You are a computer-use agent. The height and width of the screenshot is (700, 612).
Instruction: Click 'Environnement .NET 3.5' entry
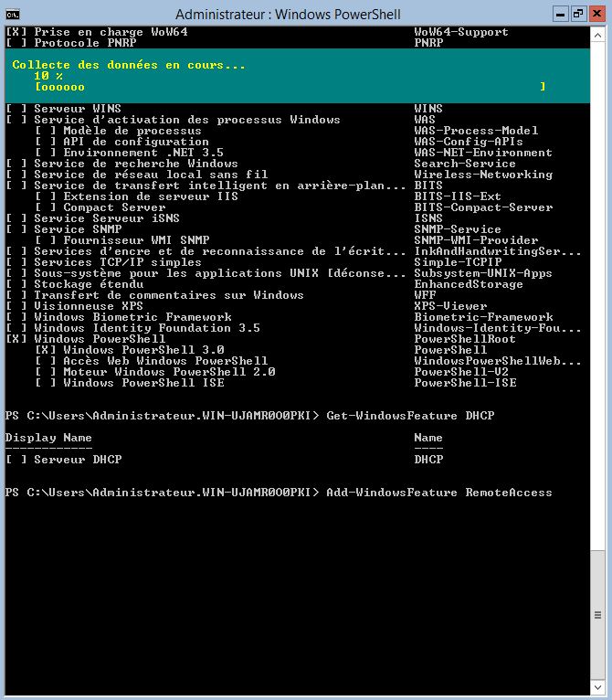(x=143, y=153)
